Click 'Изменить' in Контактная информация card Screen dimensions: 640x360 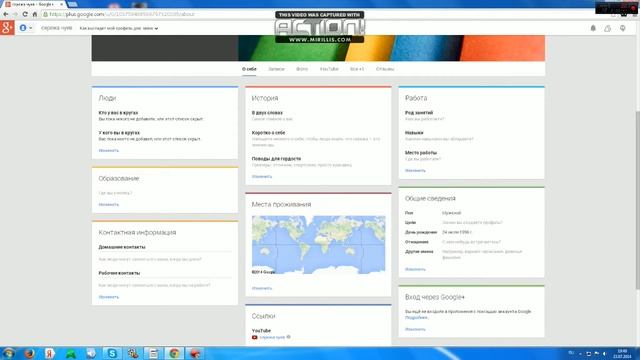(109, 297)
